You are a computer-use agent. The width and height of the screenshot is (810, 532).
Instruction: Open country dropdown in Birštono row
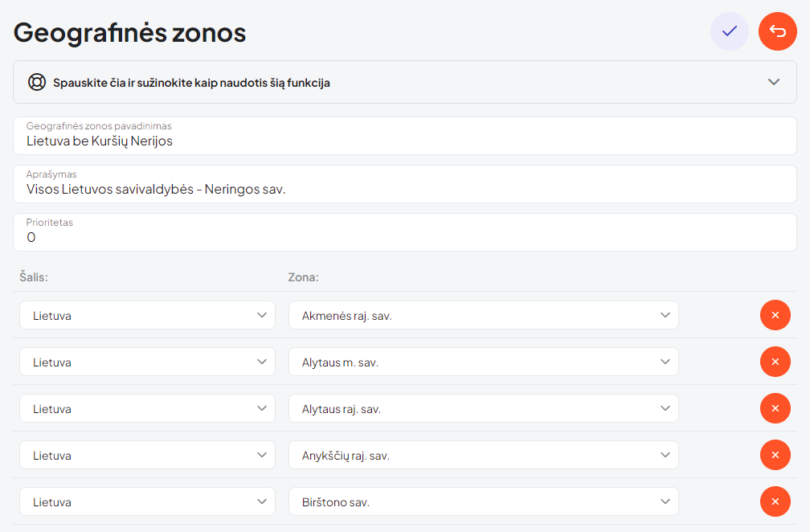pyautogui.click(x=147, y=501)
